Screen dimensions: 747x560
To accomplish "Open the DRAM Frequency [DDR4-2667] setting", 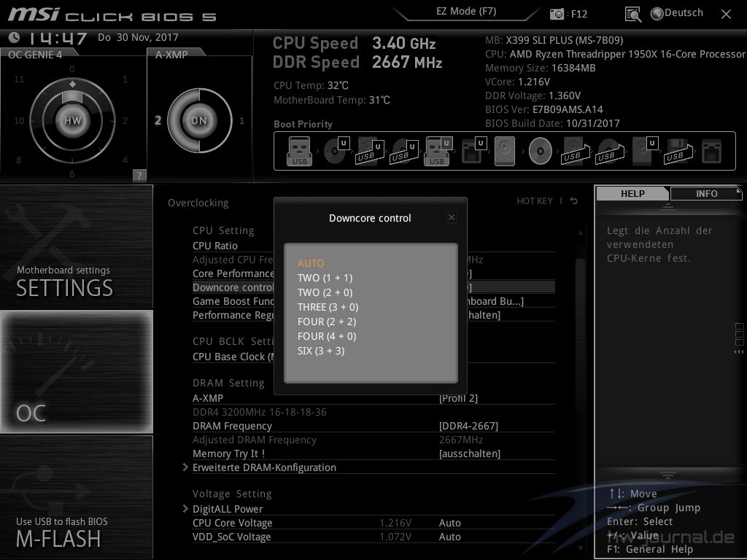I will [468, 426].
